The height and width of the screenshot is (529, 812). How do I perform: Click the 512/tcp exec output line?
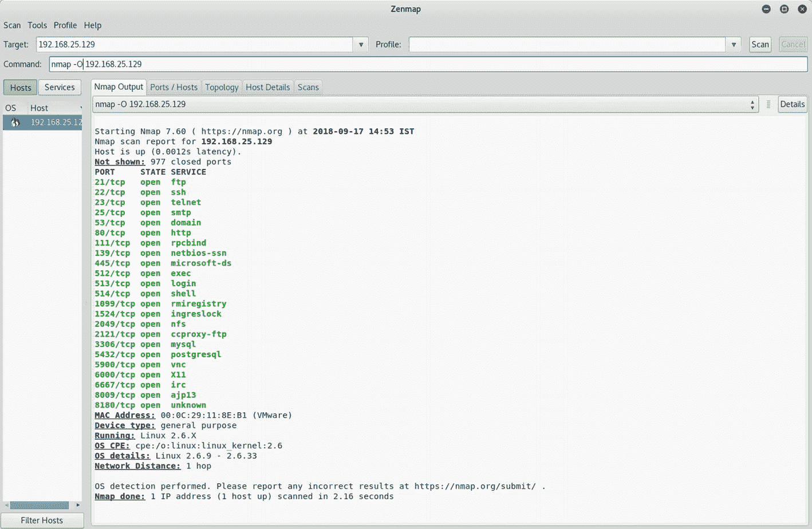click(x=143, y=274)
